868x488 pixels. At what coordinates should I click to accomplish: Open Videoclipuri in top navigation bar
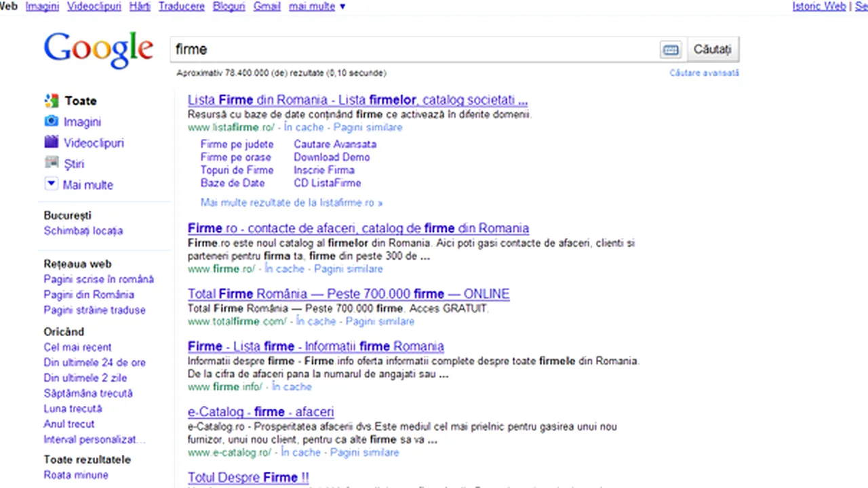[94, 6]
